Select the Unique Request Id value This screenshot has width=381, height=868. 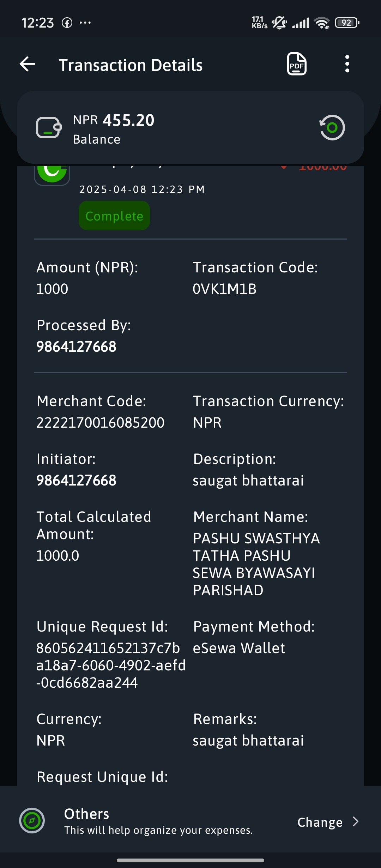click(111, 665)
